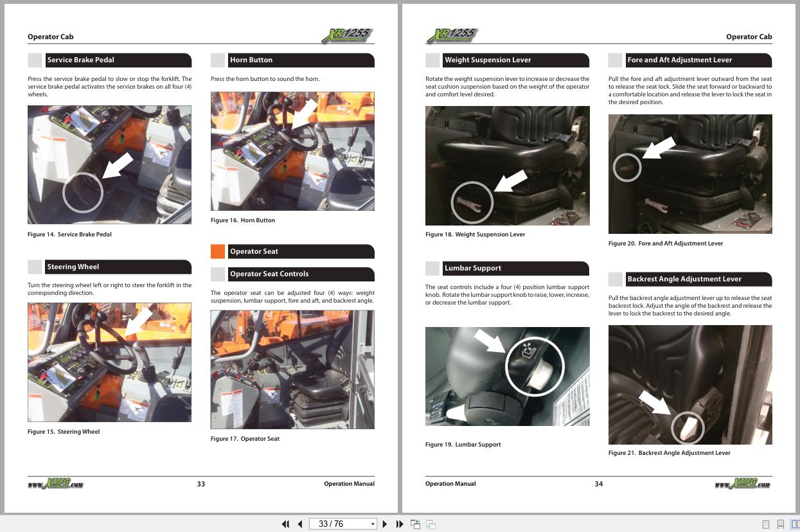The height and width of the screenshot is (532, 800).
Task: Click caption 'Figure 15. Steering Wheel'
Action: 64,432
